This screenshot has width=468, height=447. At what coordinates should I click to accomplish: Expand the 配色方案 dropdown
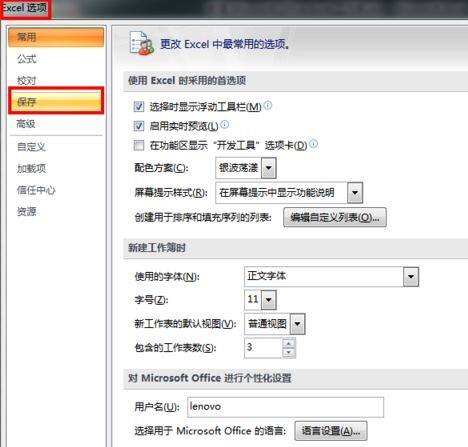tap(269, 168)
